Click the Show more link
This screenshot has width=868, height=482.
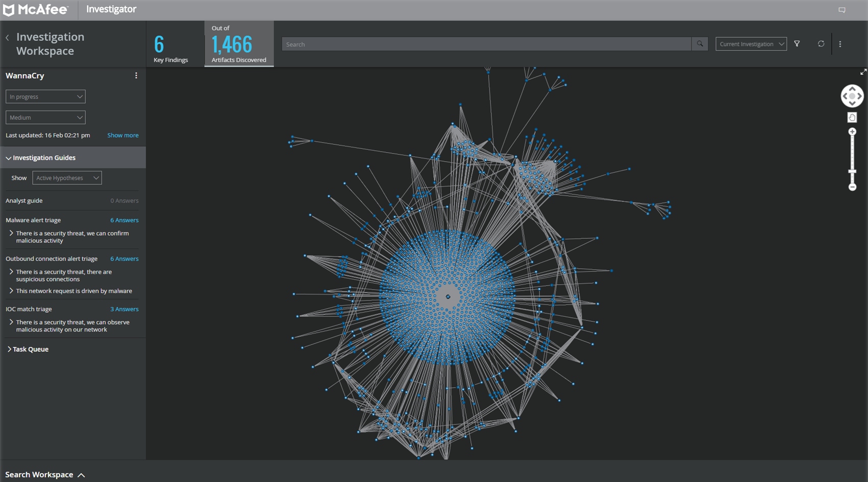122,135
